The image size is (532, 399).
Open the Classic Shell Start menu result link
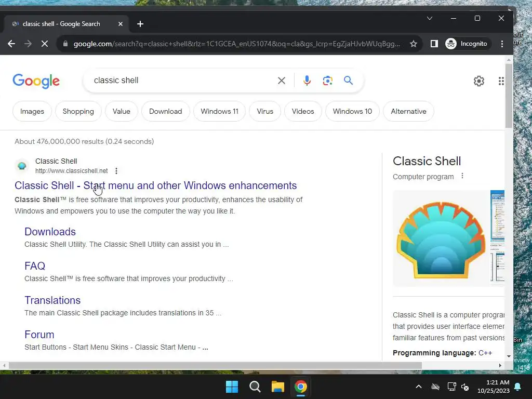coord(156,185)
